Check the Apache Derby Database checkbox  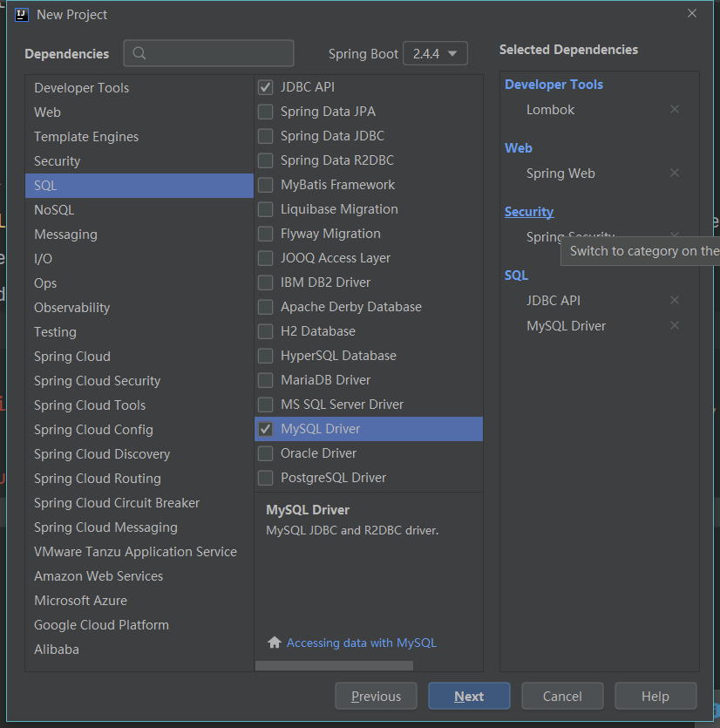coord(266,307)
